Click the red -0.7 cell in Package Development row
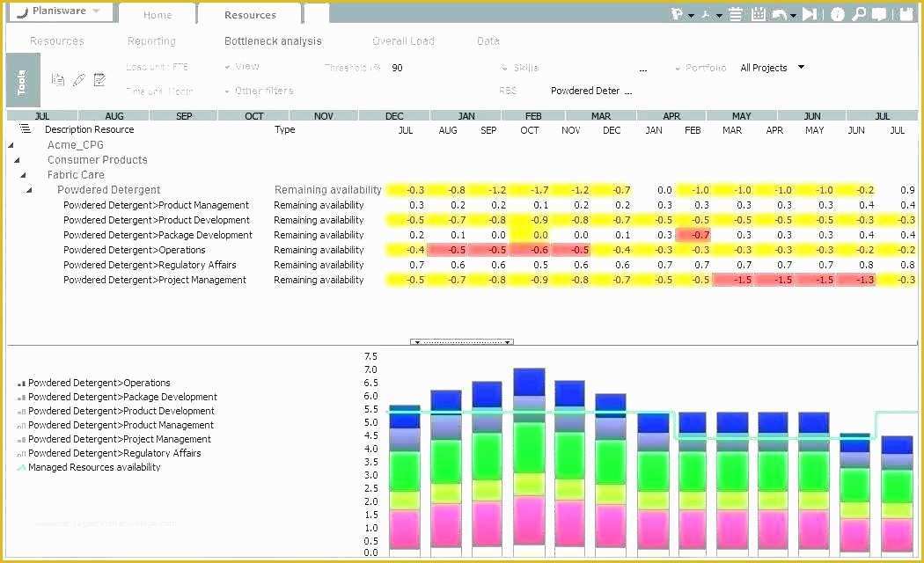This screenshot has height=563, width=924. pyautogui.click(x=693, y=235)
